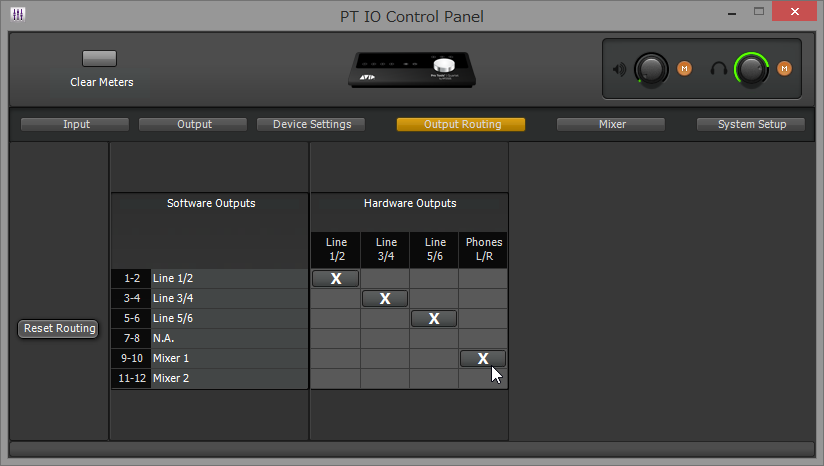Toggle Mixer 1 routing to Phones L/R

(x=483, y=358)
